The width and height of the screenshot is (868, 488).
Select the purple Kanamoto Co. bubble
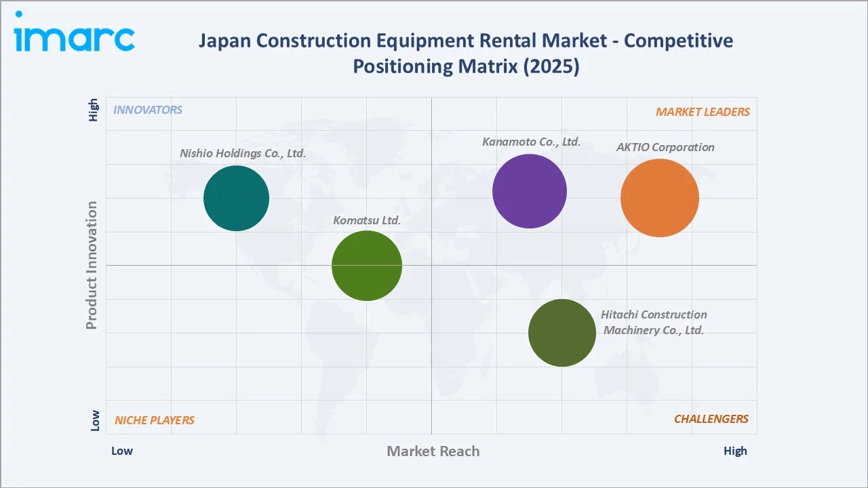pos(530,191)
